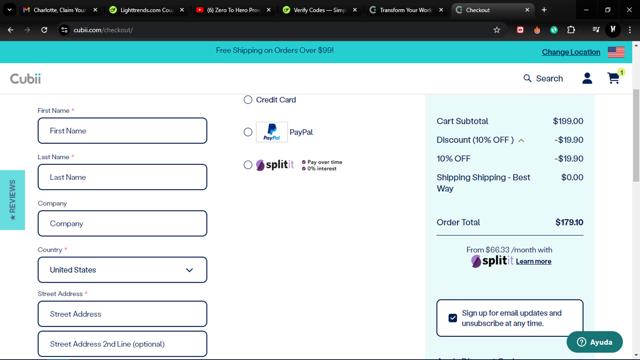Select the Splitit payment radio button
640x360 pixels.
point(248,164)
